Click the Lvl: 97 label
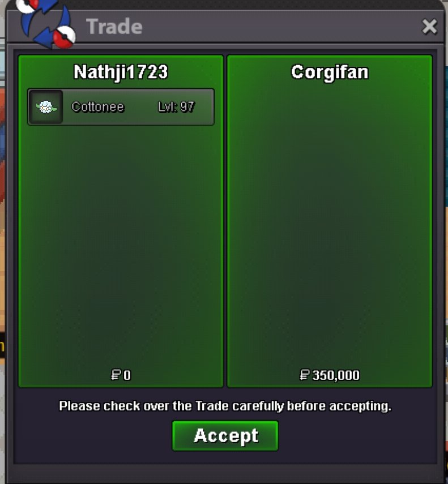This screenshot has height=484, width=448. (176, 107)
